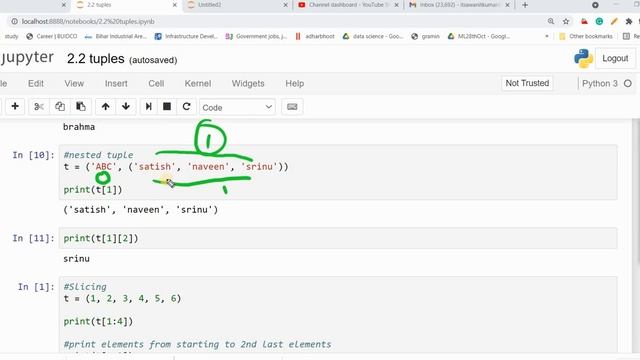Image resolution: width=640 pixels, height=360 pixels.
Task: Rename the notebook title 2.2 tuples
Action: 96,59
